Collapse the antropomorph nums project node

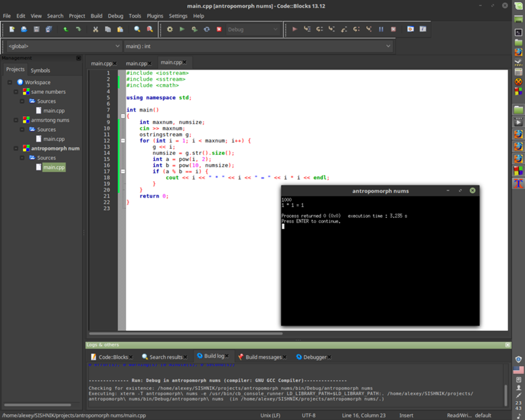16,148
